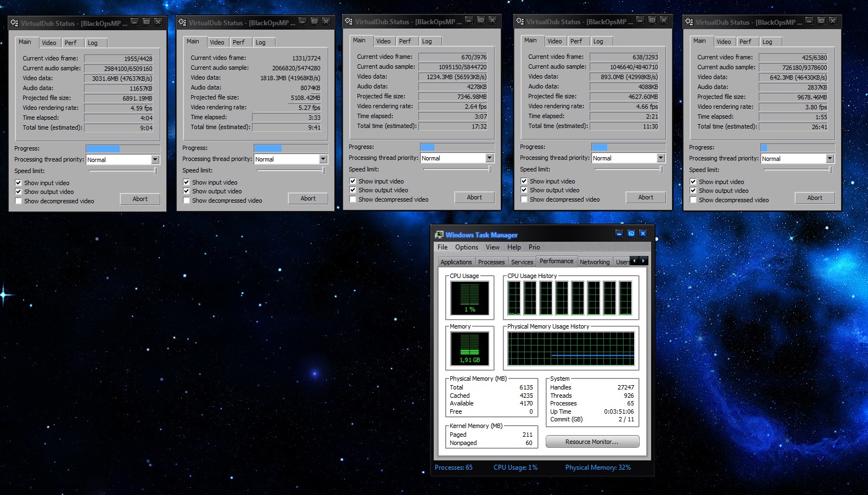Click gear icon of VirtualDub window at frame 638/3293
This screenshot has width=868, height=495.
click(520, 21)
